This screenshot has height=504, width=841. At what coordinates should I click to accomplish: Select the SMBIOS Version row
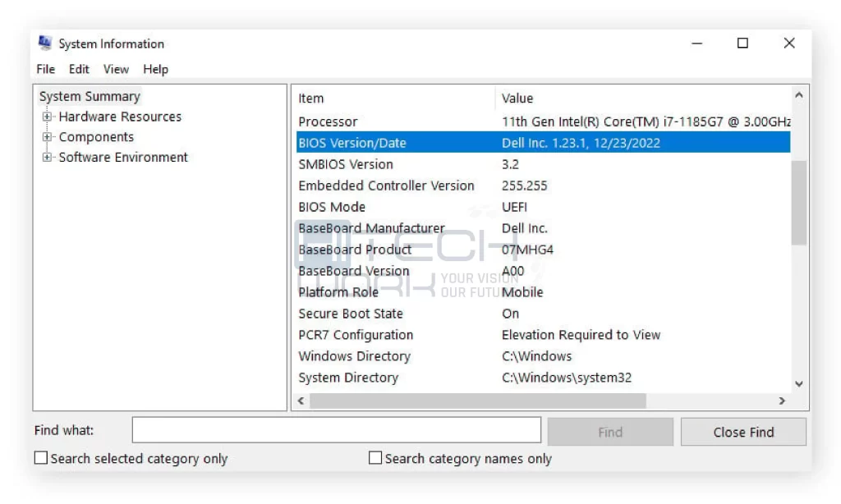click(x=544, y=164)
